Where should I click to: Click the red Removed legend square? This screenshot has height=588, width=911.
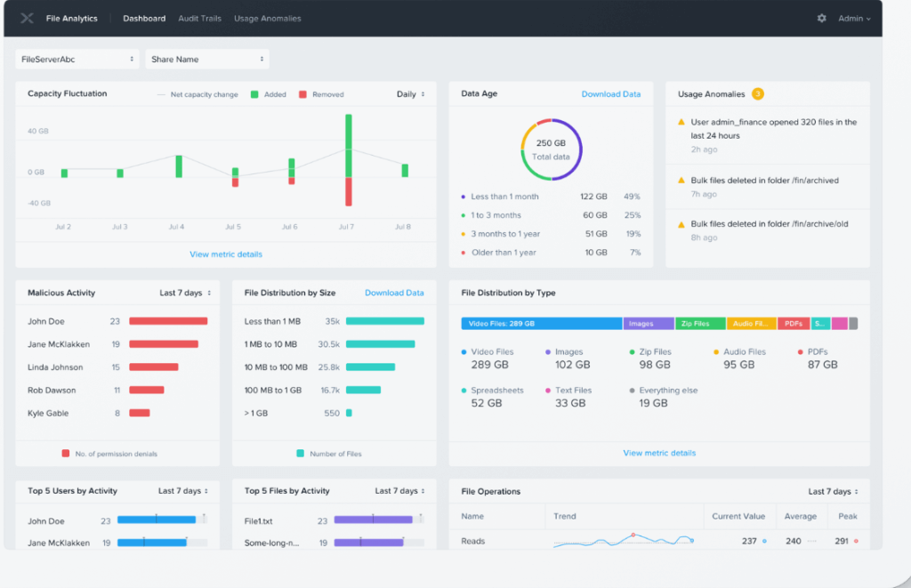(x=302, y=94)
